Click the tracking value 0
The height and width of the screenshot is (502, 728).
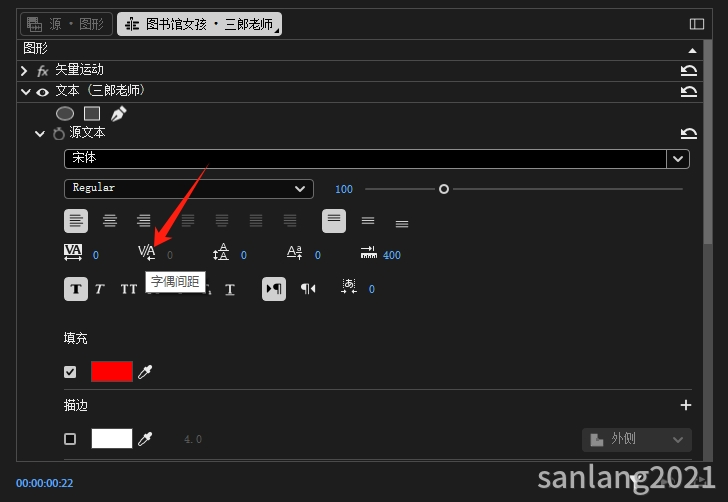(96, 255)
